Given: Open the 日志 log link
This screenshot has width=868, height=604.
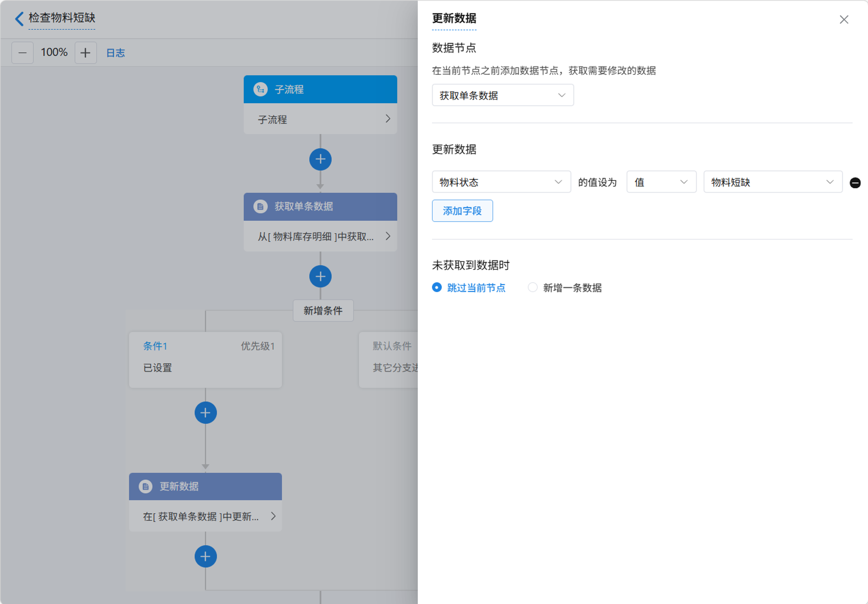Looking at the screenshot, I should coord(115,53).
